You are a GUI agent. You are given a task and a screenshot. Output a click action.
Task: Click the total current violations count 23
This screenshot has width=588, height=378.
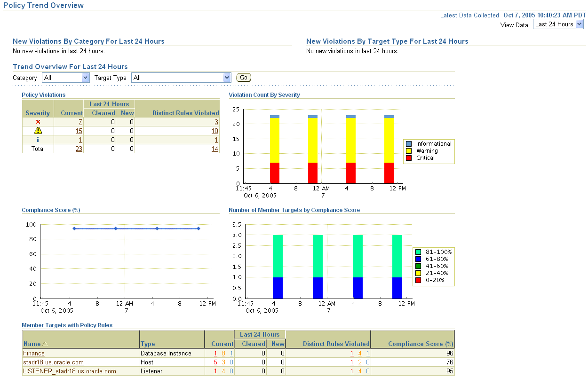pyautogui.click(x=79, y=149)
